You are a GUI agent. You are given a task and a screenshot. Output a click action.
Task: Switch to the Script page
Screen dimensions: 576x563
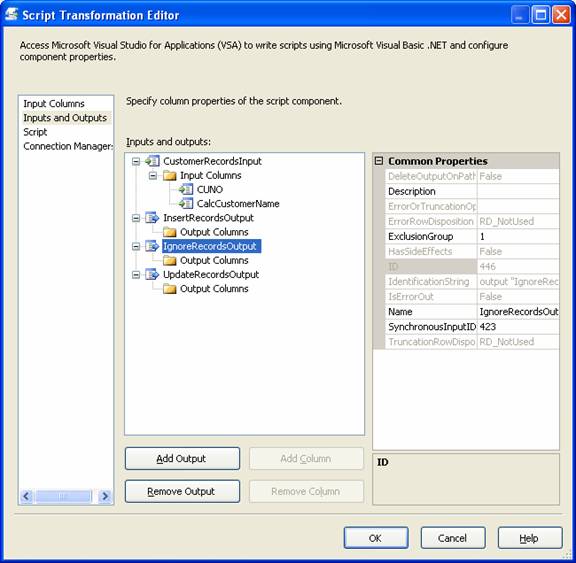pos(35,132)
